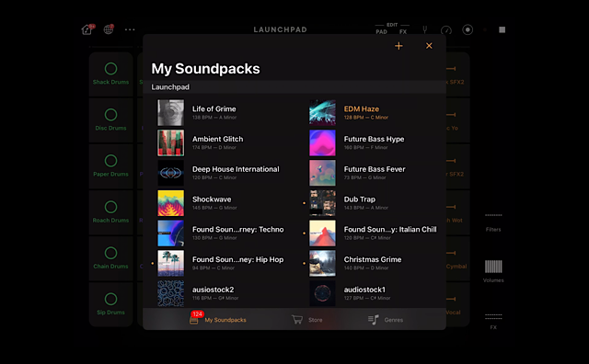This screenshot has width=589, height=364.
Task: Click the EDM Haze highlighted title
Action: click(362, 108)
